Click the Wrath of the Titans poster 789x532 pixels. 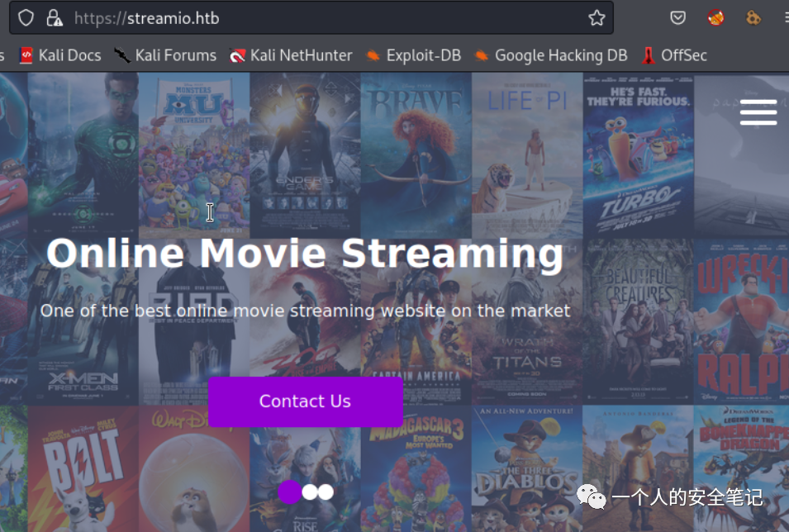point(527,322)
